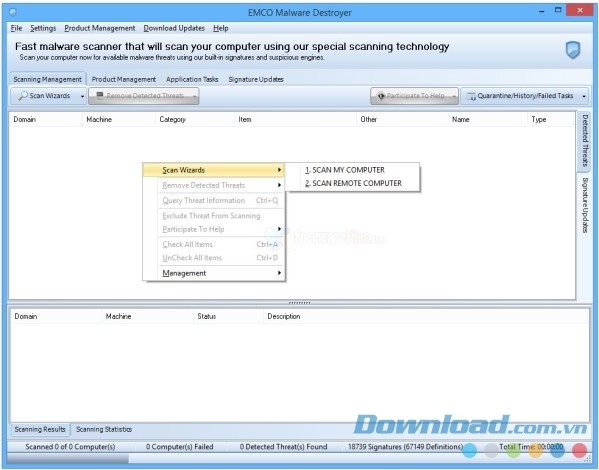Expand the Participate To Help dropdown arrow

click(454, 96)
